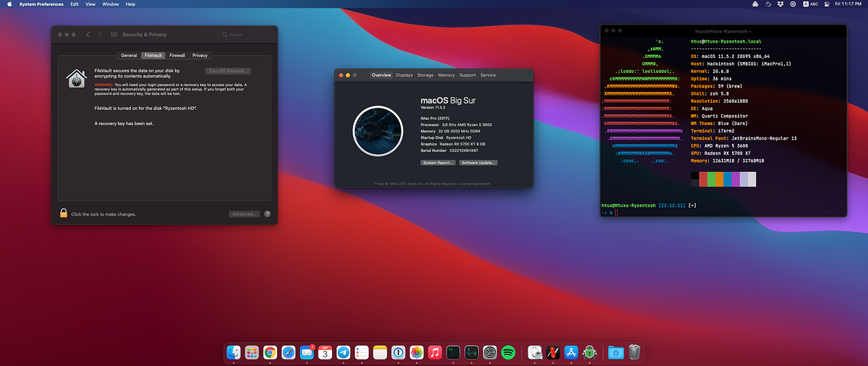Screen dimensions: 868x366
Task: Open the Help menu
Action: pos(130,4)
